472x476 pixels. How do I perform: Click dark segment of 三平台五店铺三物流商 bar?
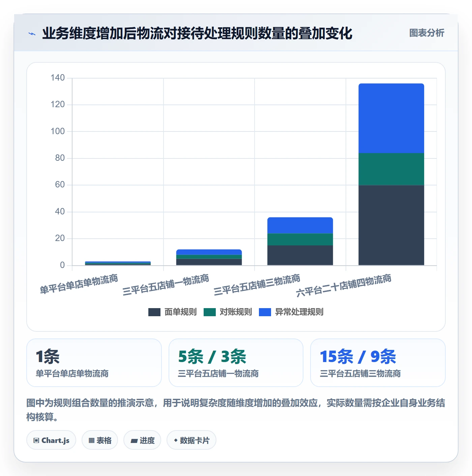click(300, 255)
